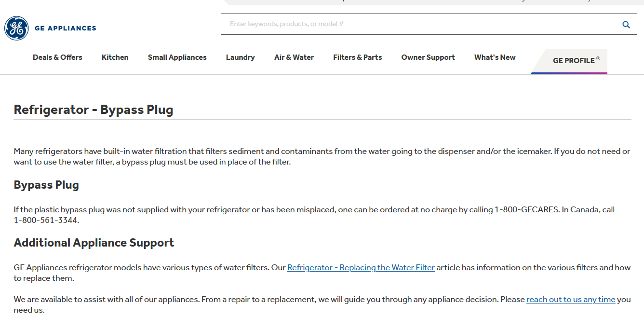
Task: Open the Air & Water menu
Action: coord(294,57)
